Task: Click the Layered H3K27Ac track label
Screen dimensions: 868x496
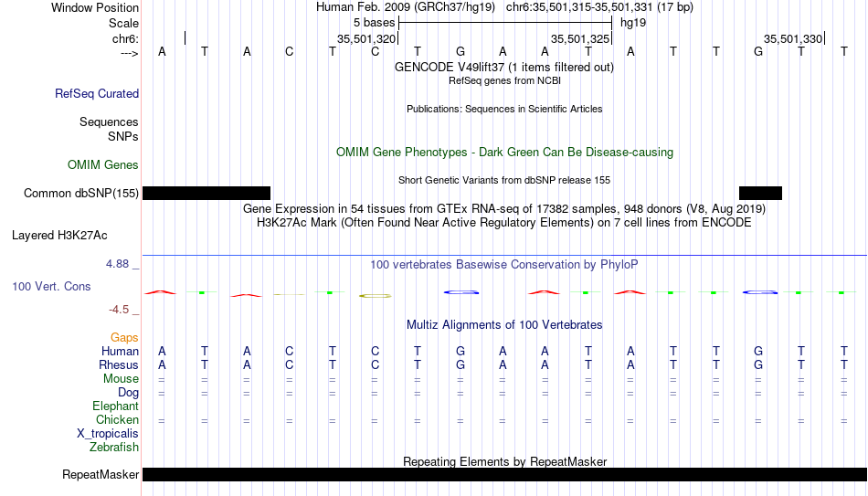Action: (59, 236)
